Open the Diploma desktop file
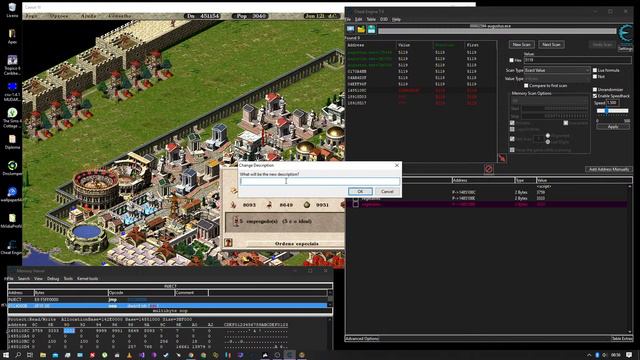640x360 pixels. coord(12,142)
